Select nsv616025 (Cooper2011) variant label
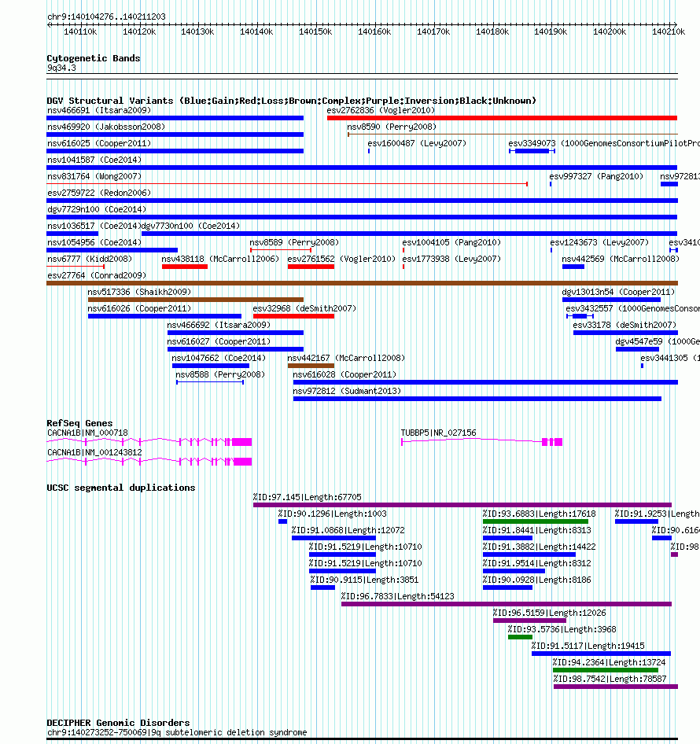Screen dimensions: 700x744 99,143
